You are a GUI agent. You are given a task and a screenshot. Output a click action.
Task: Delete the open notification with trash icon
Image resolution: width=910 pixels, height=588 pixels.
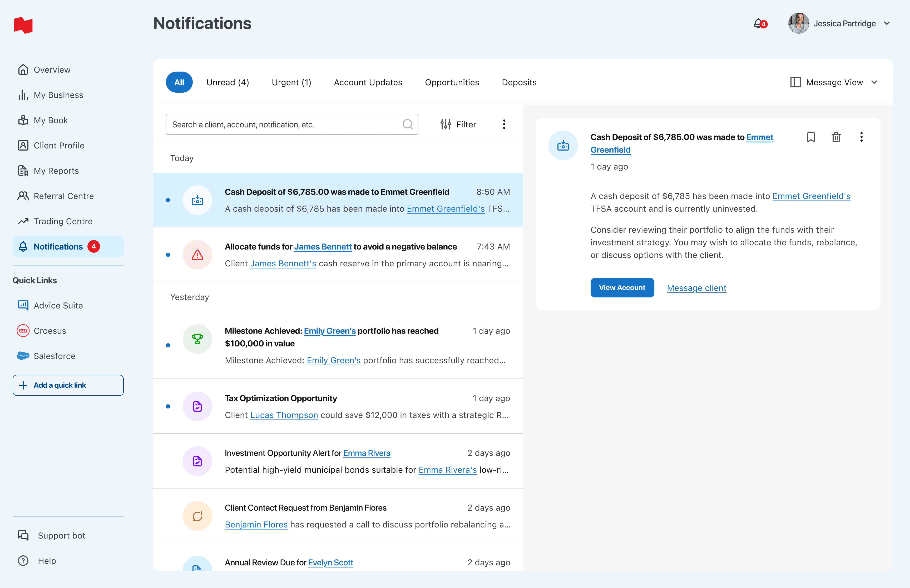pyautogui.click(x=836, y=137)
